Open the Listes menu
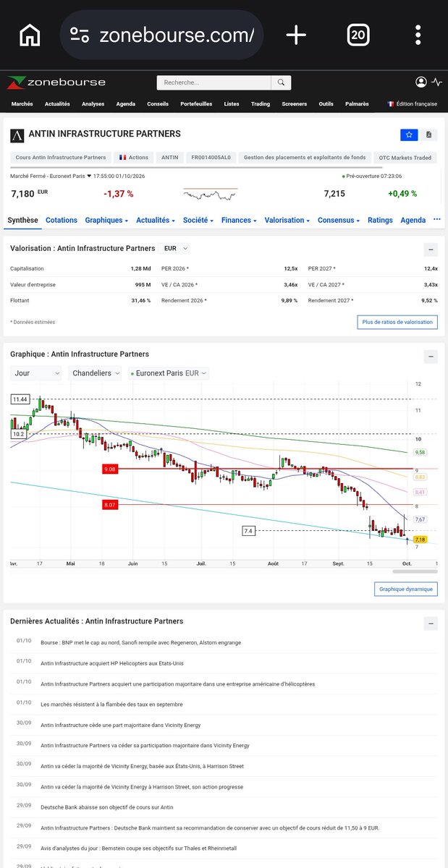The width and height of the screenshot is (448, 868). click(x=232, y=104)
